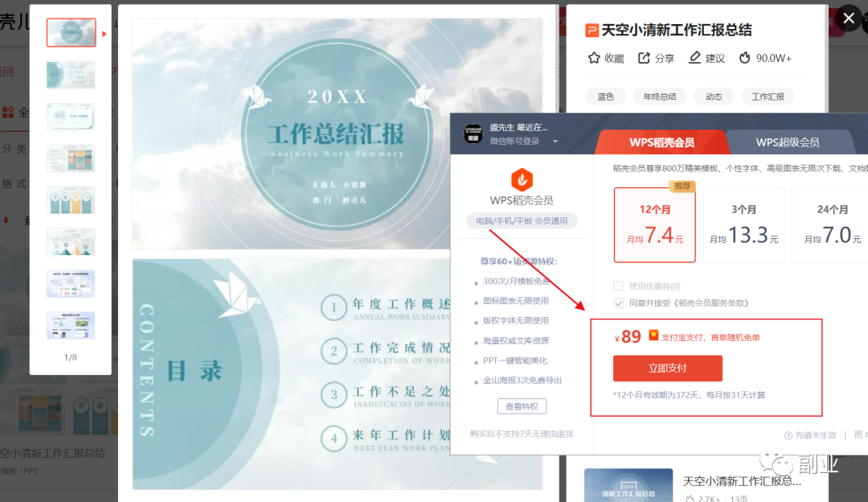Toggle the 同意并接受 service terms checkbox
The width and height of the screenshot is (868, 502).
coord(618,303)
